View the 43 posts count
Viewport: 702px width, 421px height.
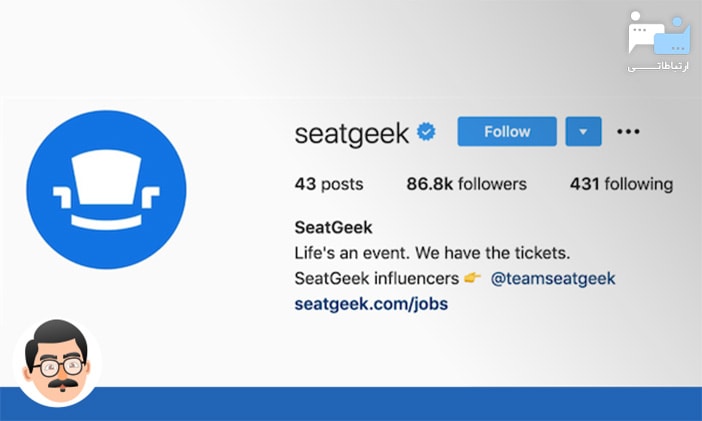pos(329,184)
